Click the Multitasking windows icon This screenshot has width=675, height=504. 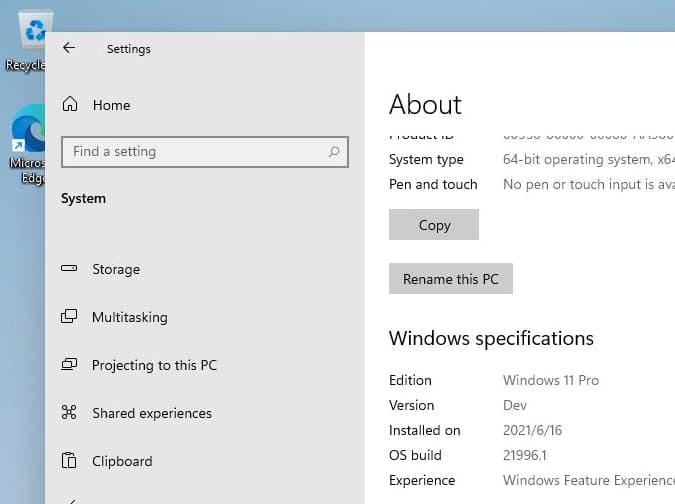click(x=70, y=317)
